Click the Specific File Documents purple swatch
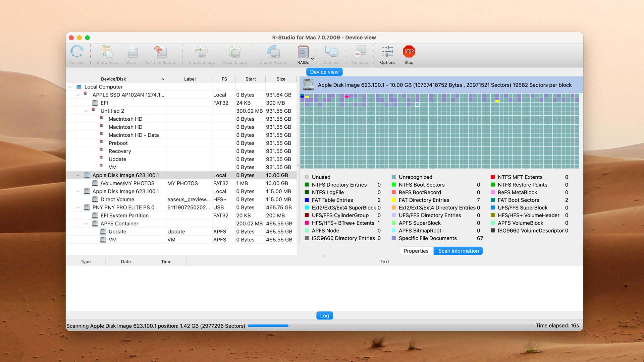The height and width of the screenshot is (362, 644). pos(394,238)
